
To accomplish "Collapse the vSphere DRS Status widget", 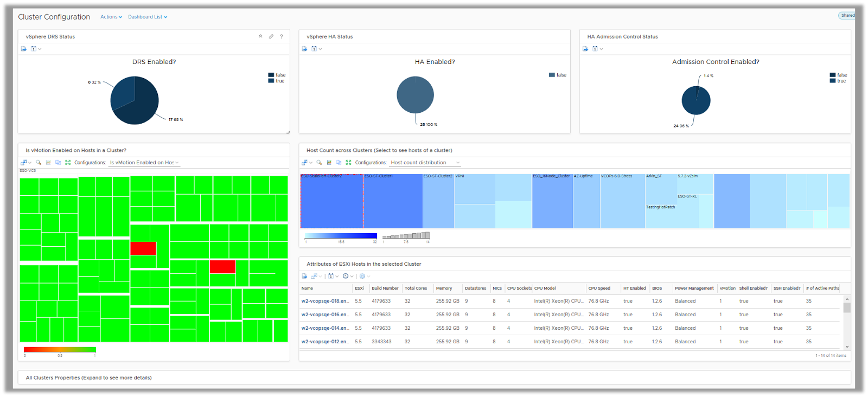I will click(260, 36).
